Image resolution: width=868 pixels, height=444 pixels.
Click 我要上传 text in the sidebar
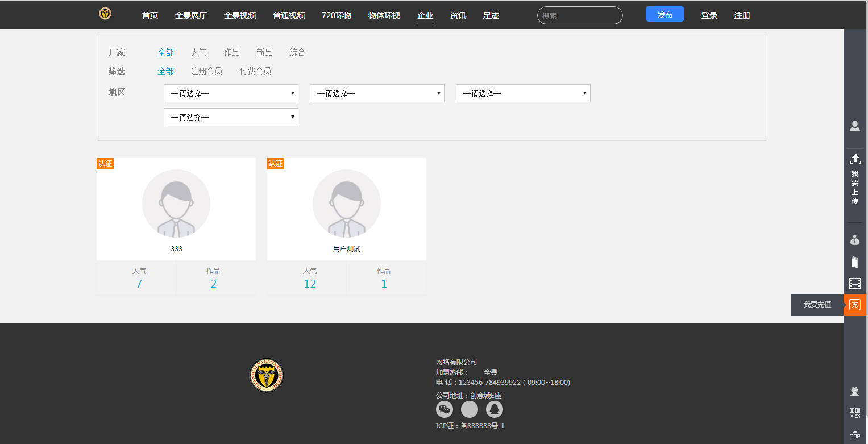click(855, 187)
